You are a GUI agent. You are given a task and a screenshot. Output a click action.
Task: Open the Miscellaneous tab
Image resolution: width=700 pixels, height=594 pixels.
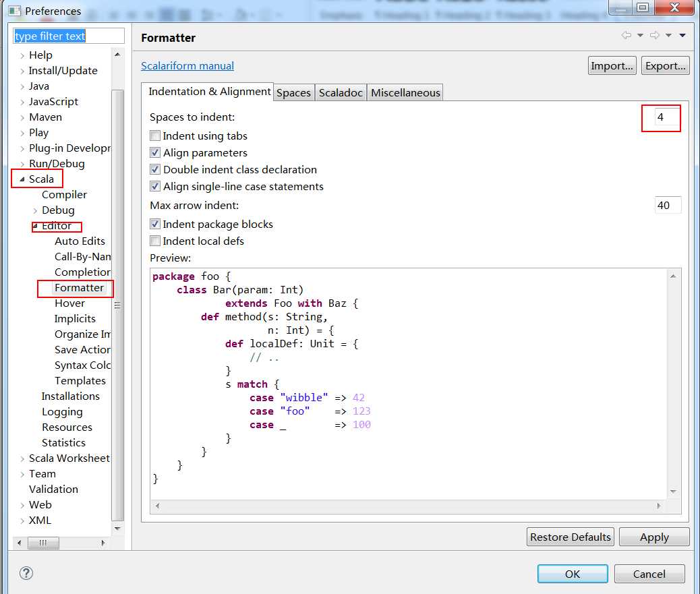pyautogui.click(x=405, y=93)
